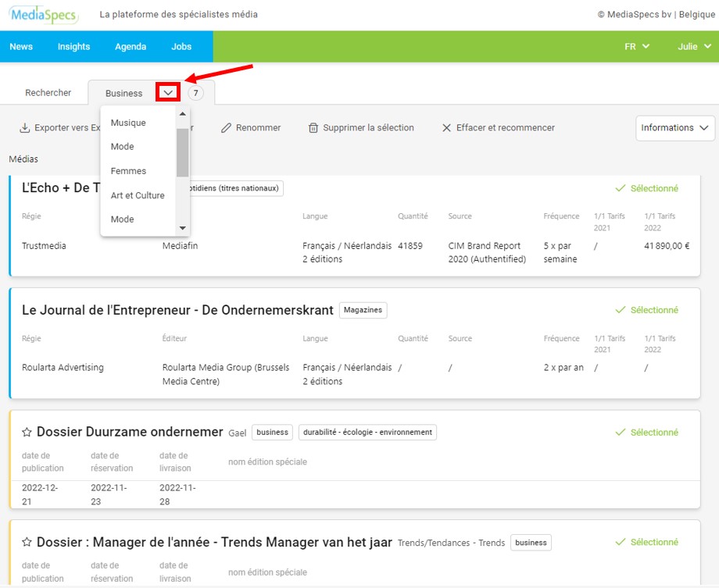Switch to the Rechercher tab
The height and width of the screenshot is (588, 719).
tap(48, 93)
